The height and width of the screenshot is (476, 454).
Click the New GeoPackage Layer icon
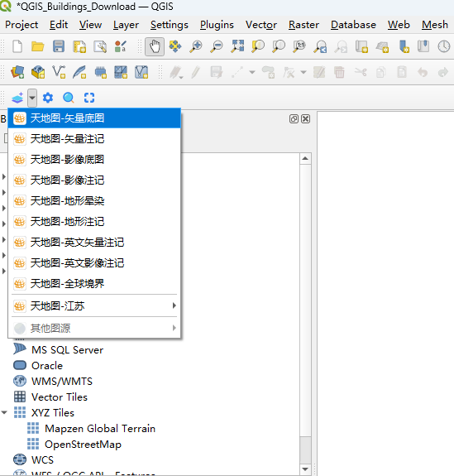pyautogui.click(x=38, y=72)
